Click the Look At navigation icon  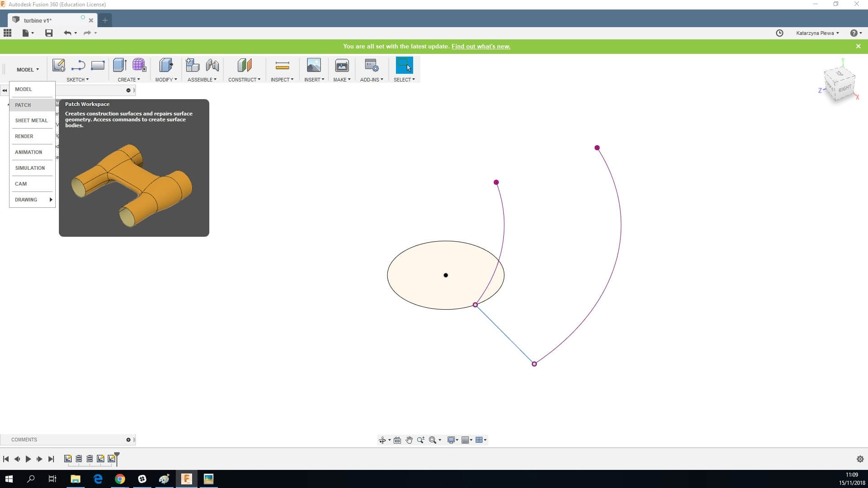[397, 440]
